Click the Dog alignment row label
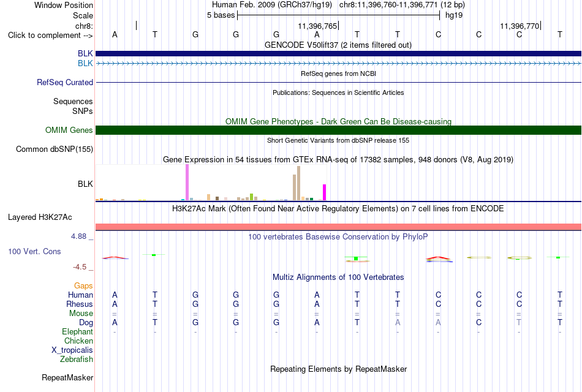Screen dimensions: 582x392 coord(86,323)
